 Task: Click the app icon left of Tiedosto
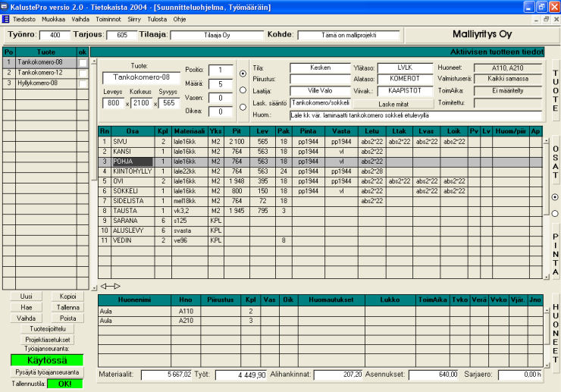6,18
